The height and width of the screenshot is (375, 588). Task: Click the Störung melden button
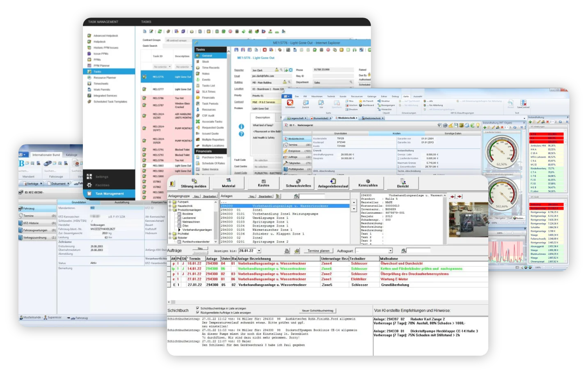[194, 183]
